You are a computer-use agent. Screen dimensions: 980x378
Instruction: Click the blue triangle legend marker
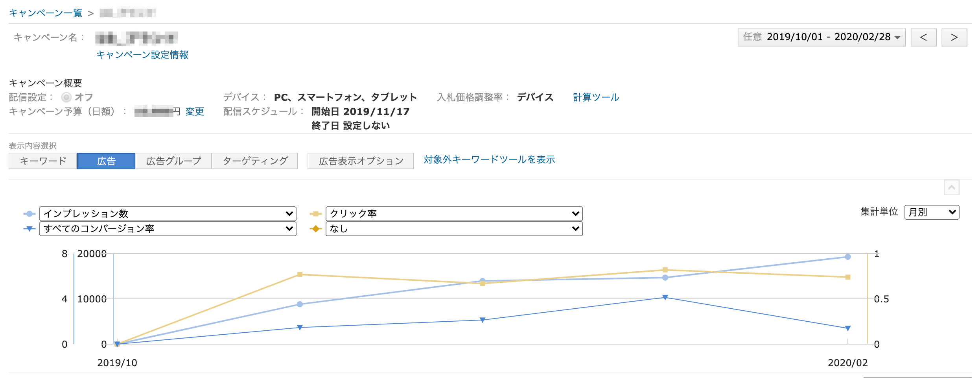[29, 229]
